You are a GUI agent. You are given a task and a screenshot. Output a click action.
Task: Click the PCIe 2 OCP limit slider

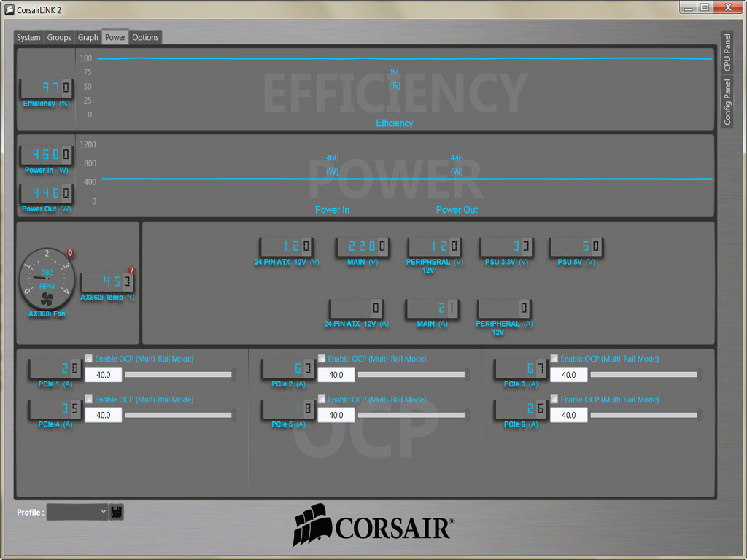[414, 375]
